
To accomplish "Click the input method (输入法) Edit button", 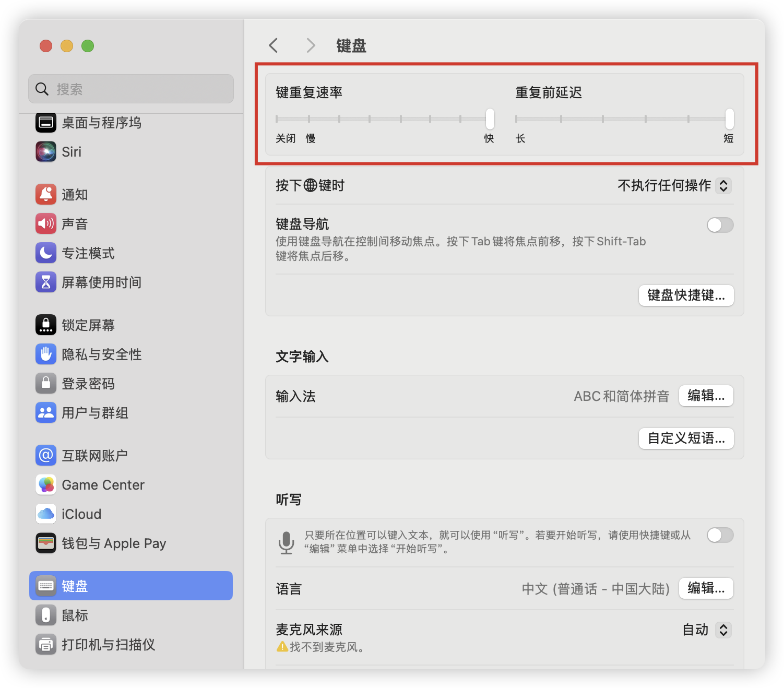I will (706, 396).
